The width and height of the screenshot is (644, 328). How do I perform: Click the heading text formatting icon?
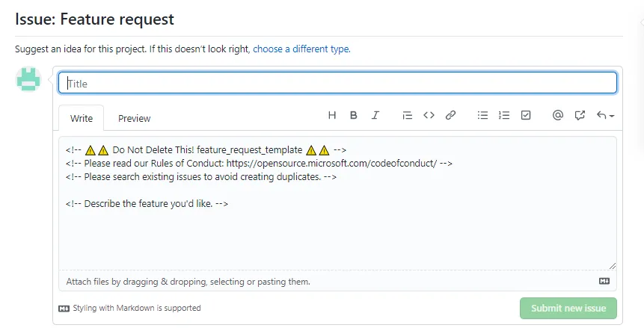(x=333, y=116)
